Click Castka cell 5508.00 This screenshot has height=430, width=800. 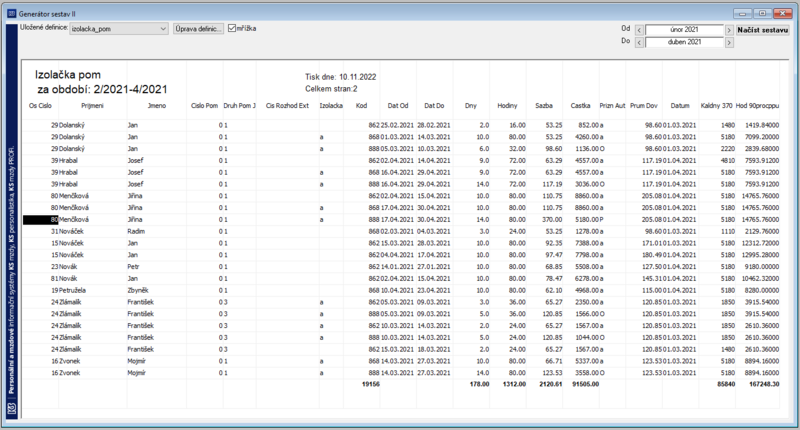[587, 267]
